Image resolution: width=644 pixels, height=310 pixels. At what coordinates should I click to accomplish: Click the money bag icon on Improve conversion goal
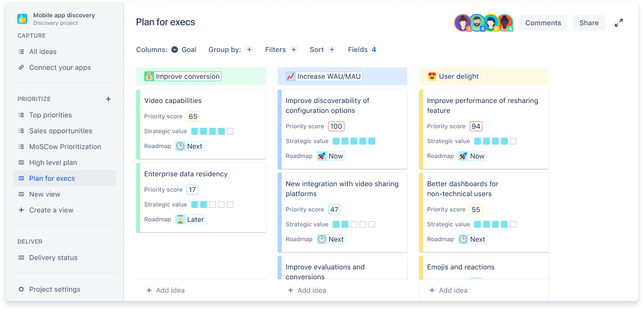[x=148, y=76]
